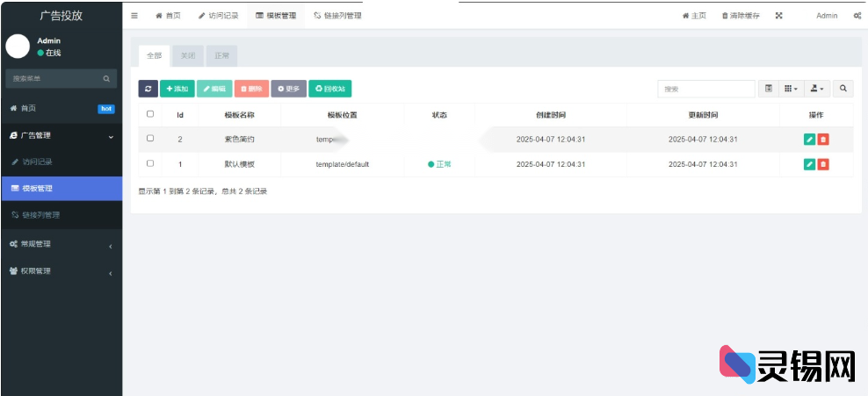Open 访问记录 in the sidebar
The height and width of the screenshot is (396, 868).
coord(61,162)
